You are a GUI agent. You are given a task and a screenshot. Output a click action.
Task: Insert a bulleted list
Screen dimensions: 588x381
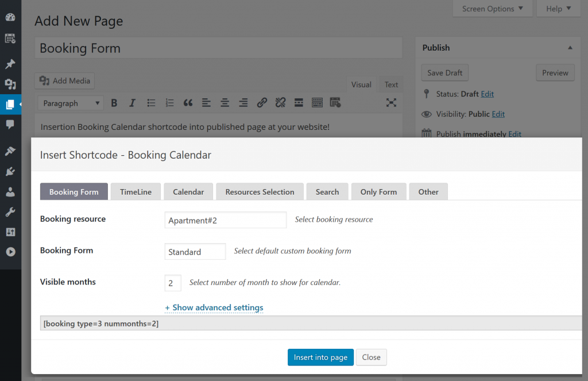[150, 102]
